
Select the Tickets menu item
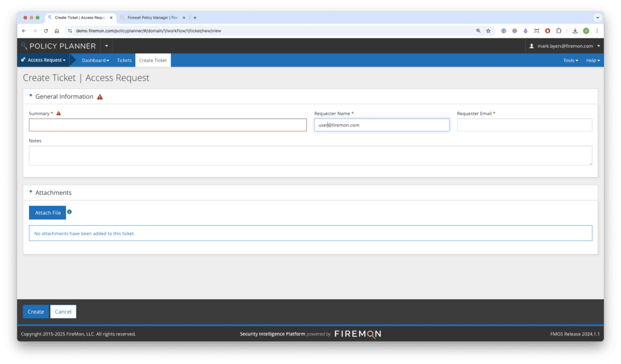tap(124, 60)
